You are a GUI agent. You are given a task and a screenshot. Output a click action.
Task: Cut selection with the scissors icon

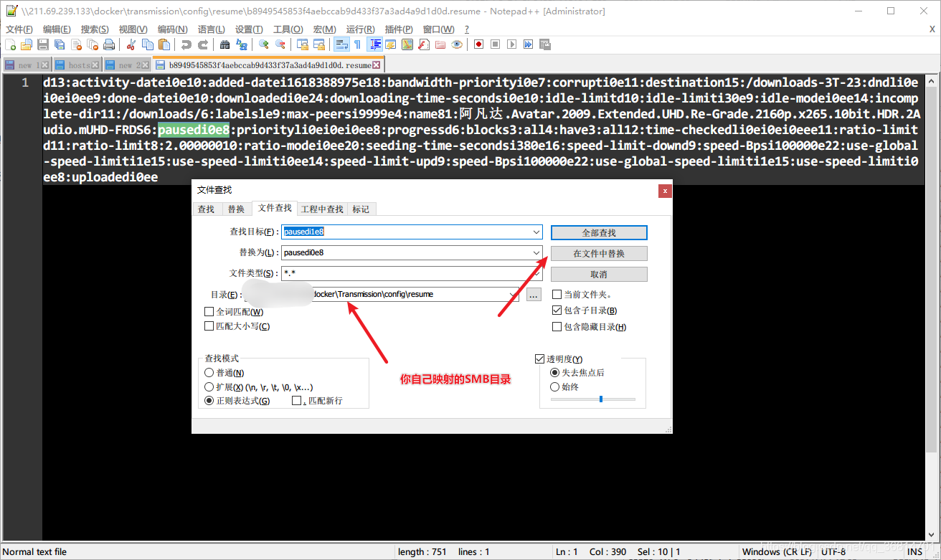(131, 44)
